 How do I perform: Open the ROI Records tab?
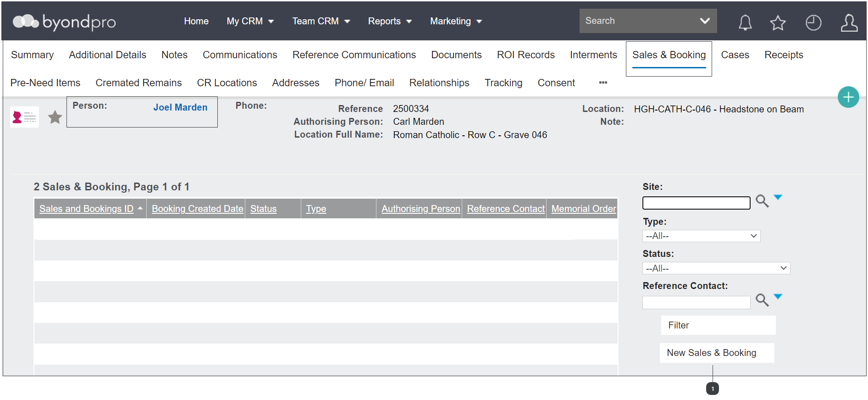[x=525, y=55]
